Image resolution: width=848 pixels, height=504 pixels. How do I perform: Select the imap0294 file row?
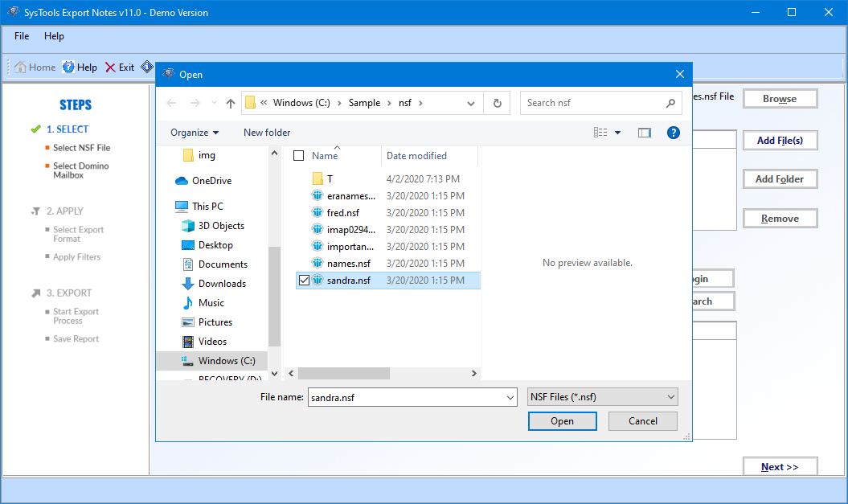tap(387, 229)
